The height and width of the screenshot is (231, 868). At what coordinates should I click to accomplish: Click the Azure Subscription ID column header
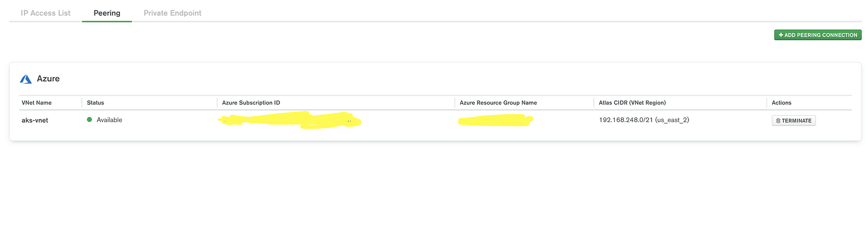click(x=251, y=103)
